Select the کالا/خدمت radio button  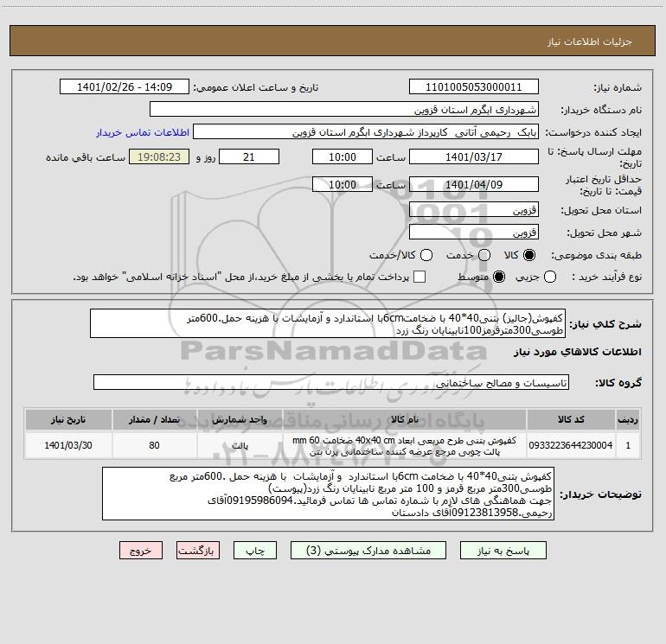click(426, 255)
